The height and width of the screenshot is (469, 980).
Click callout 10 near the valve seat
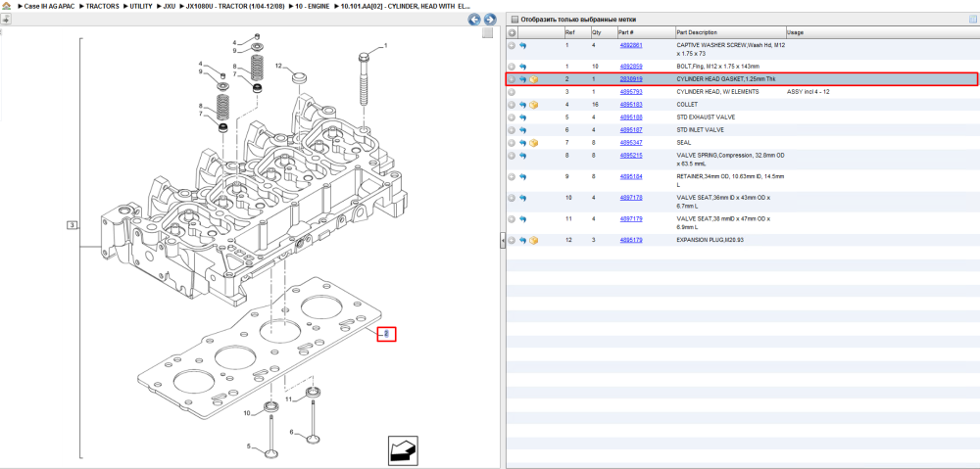pos(247,413)
